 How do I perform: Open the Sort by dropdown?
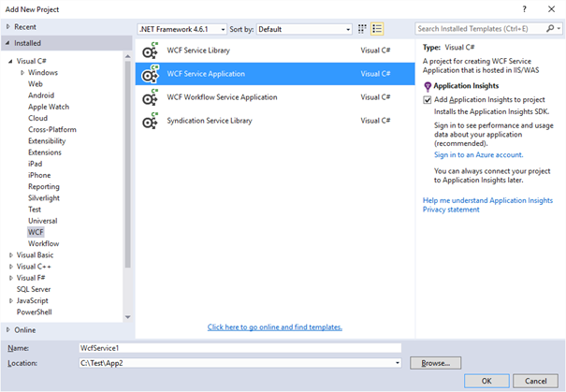[304, 29]
